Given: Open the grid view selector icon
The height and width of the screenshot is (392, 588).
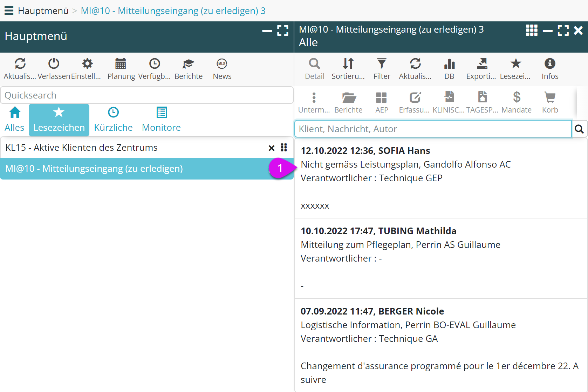Looking at the screenshot, I should click(x=531, y=31).
